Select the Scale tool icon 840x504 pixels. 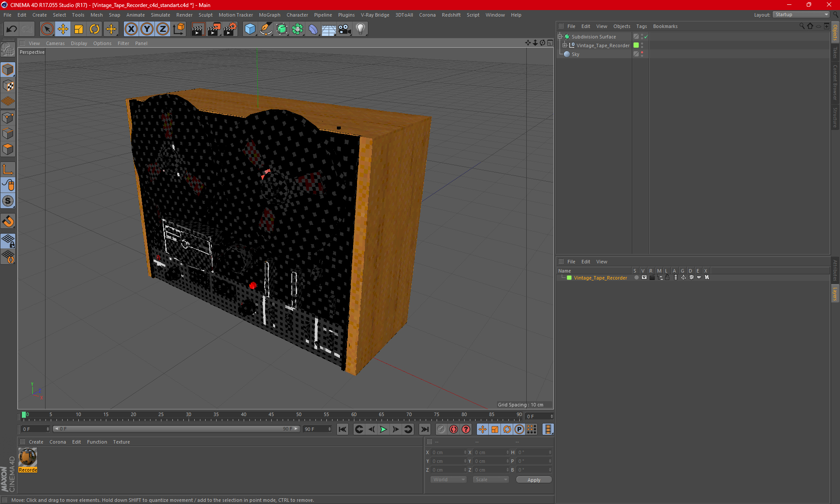79,29
